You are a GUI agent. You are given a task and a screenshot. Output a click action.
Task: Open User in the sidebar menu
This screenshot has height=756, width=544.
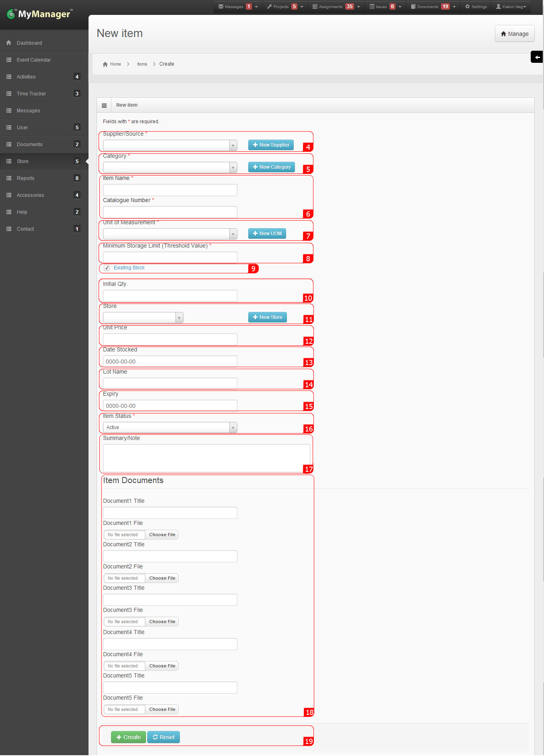[x=44, y=128]
